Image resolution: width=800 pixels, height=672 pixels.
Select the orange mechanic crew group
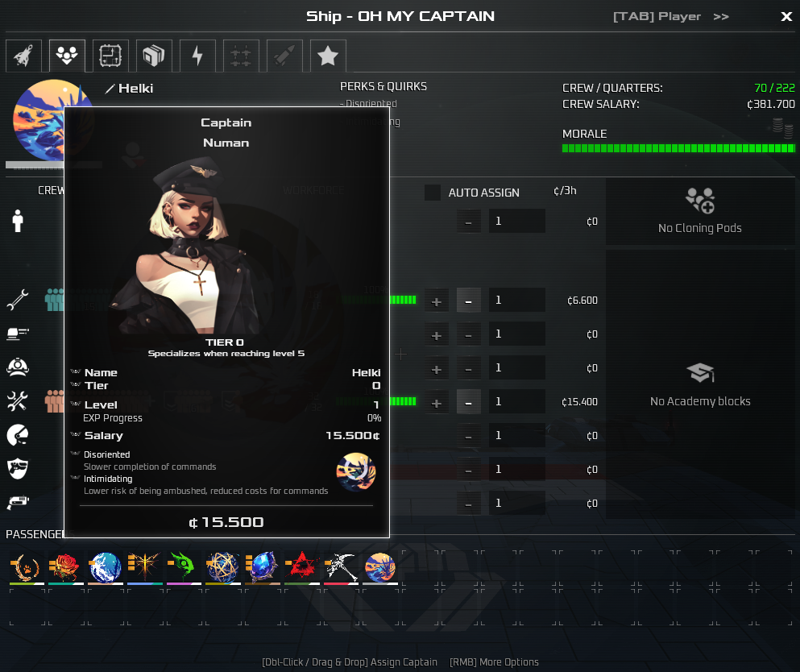(x=55, y=401)
